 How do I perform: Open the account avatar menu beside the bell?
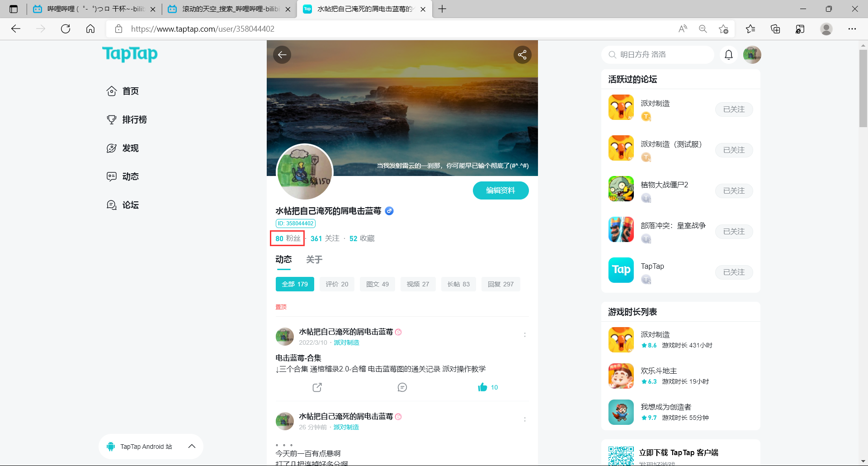752,55
